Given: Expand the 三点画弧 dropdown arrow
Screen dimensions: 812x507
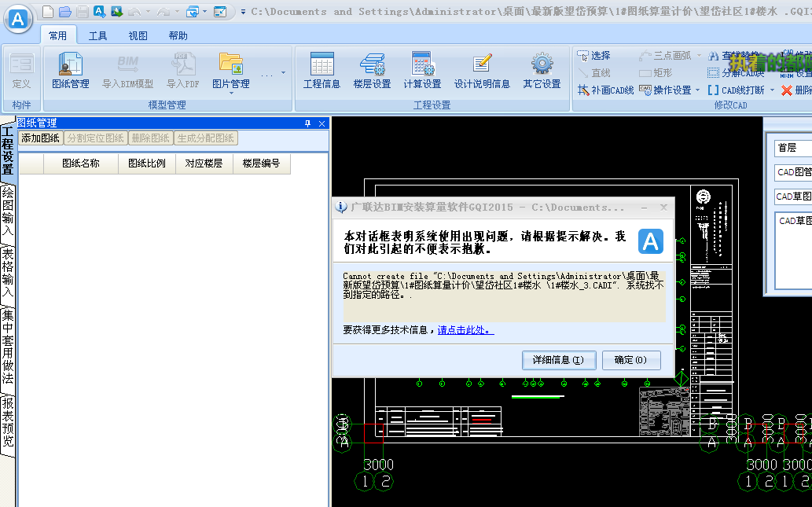Looking at the screenshot, I should click(699, 55).
